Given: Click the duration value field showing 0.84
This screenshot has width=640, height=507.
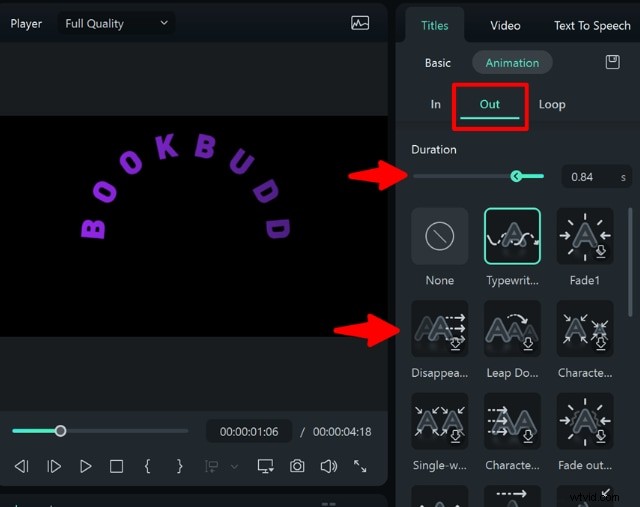Looking at the screenshot, I should click(588, 177).
